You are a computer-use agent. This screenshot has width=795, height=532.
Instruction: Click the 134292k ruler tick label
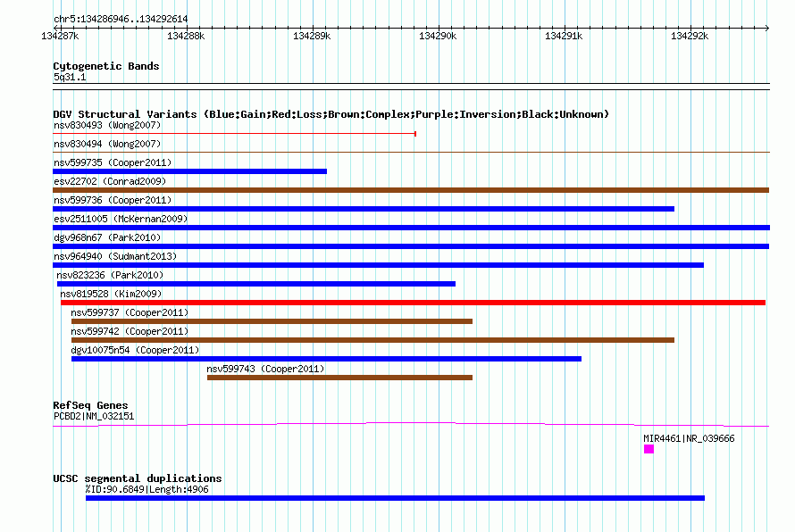click(x=690, y=36)
